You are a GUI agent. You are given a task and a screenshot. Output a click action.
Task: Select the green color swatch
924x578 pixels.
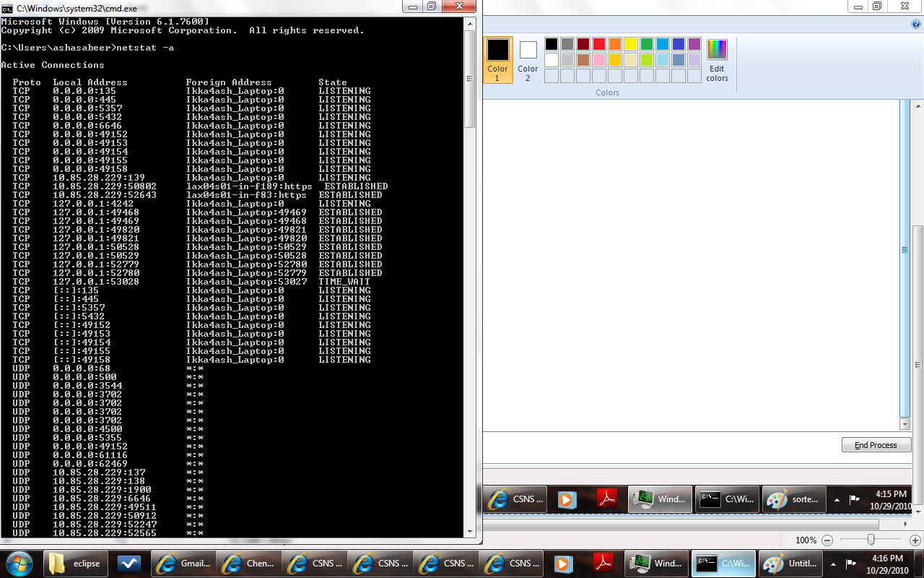[x=647, y=44]
